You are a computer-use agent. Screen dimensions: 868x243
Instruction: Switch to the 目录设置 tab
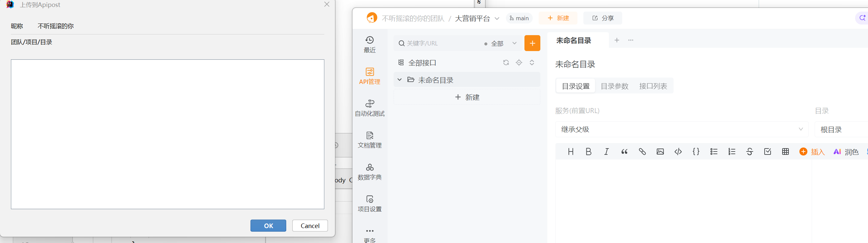tap(575, 86)
